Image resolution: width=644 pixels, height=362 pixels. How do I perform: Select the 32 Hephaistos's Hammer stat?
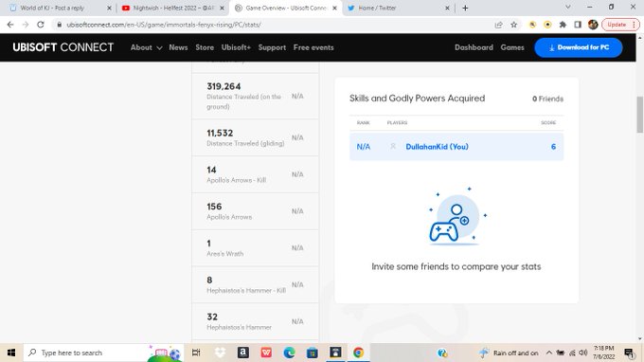coord(255,321)
